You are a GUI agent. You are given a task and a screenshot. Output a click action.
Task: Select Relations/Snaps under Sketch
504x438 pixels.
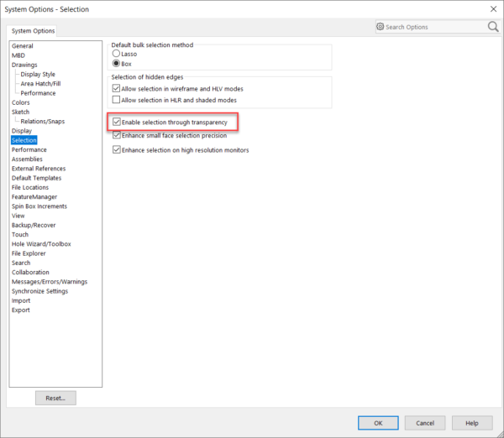tap(43, 122)
